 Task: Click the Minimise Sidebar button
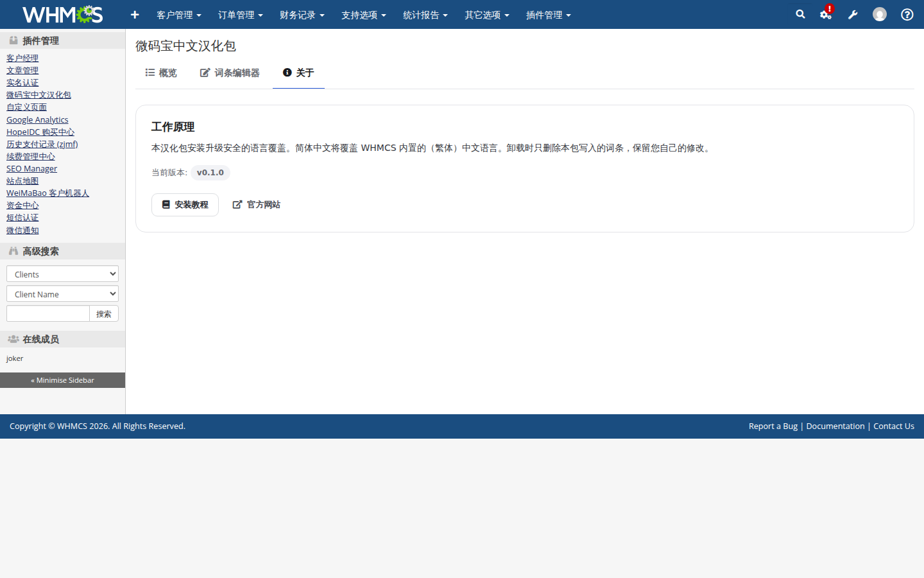pyautogui.click(x=62, y=380)
